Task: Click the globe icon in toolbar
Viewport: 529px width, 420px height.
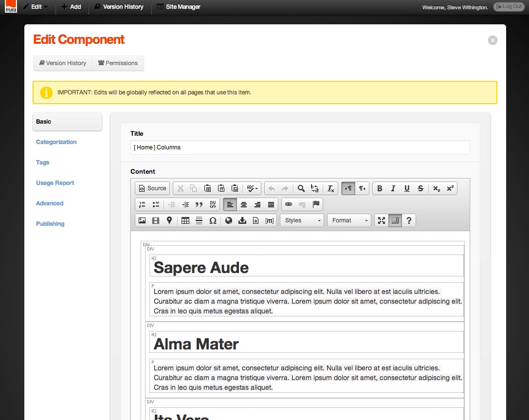Action: point(229,220)
